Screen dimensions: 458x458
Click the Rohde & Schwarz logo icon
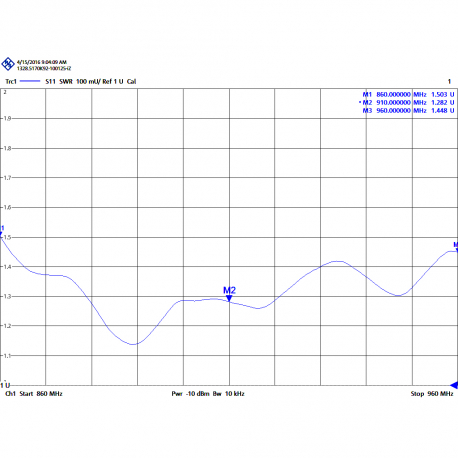point(8,64)
